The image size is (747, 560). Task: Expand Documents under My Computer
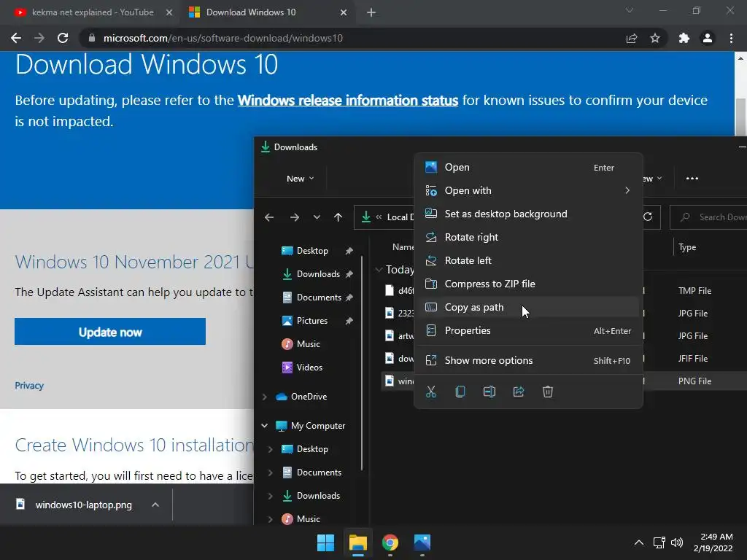point(270,472)
